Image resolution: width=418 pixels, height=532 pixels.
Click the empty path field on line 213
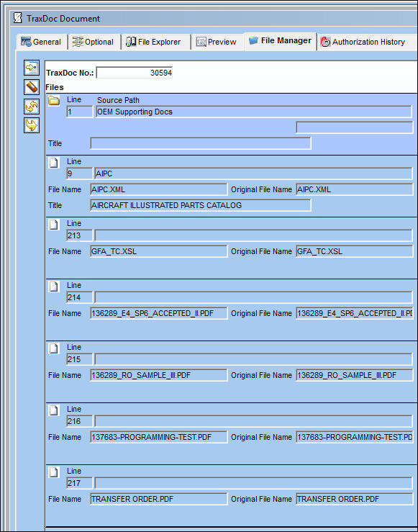[x=253, y=235]
